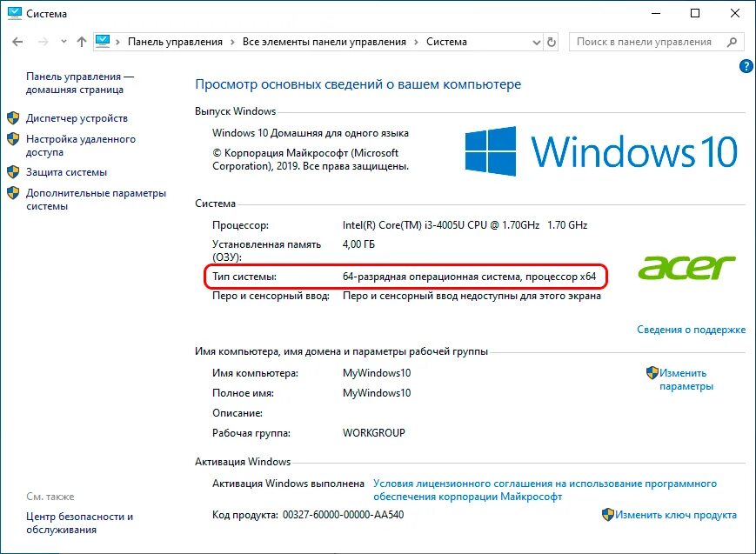Open Панель управления — домашняя страница link

click(x=80, y=83)
